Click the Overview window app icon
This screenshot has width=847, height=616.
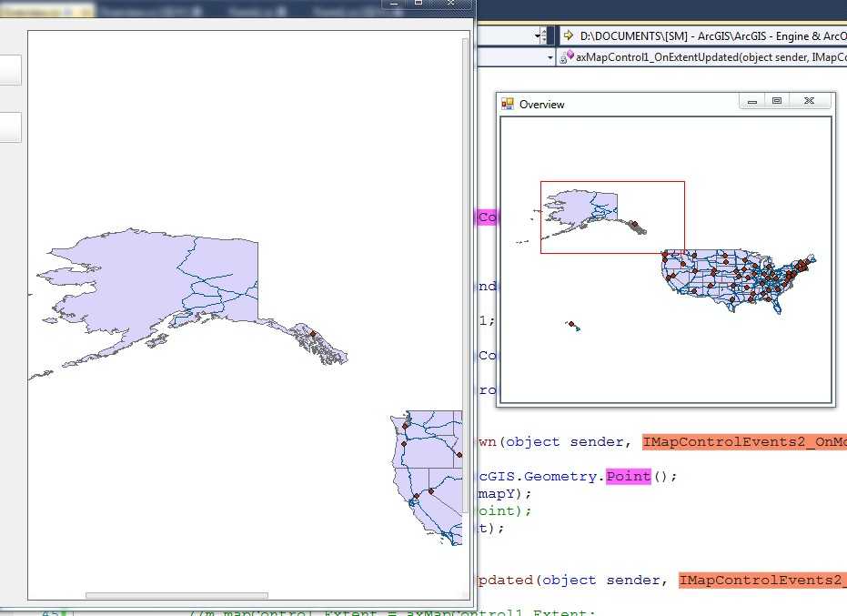click(x=508, y=104)
